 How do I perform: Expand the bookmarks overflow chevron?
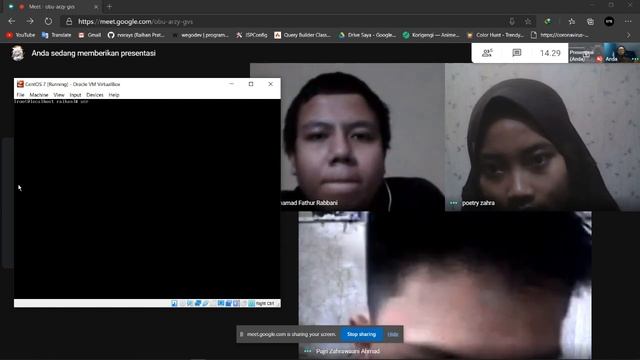[x=629, y=35]
